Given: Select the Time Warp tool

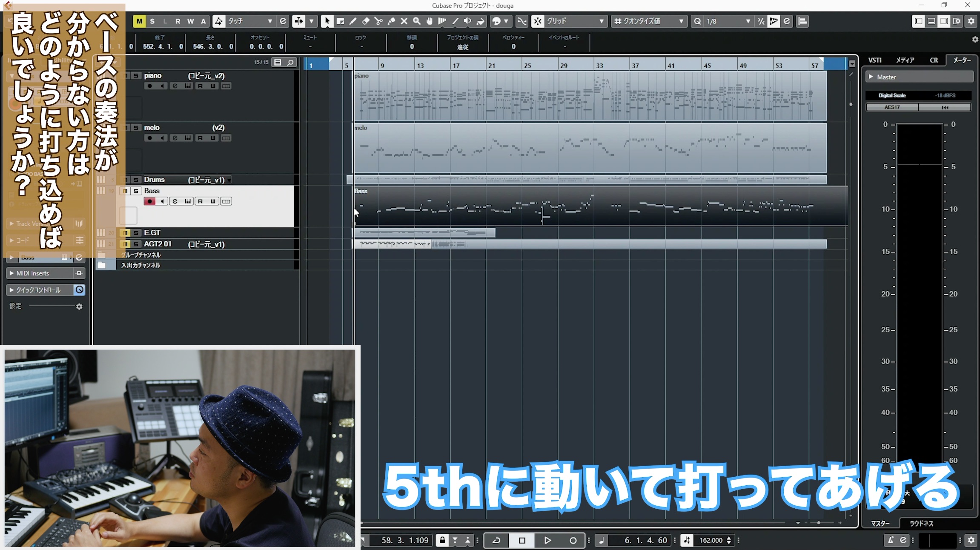Looking at the screenshot, I should [x=442, y=21].
